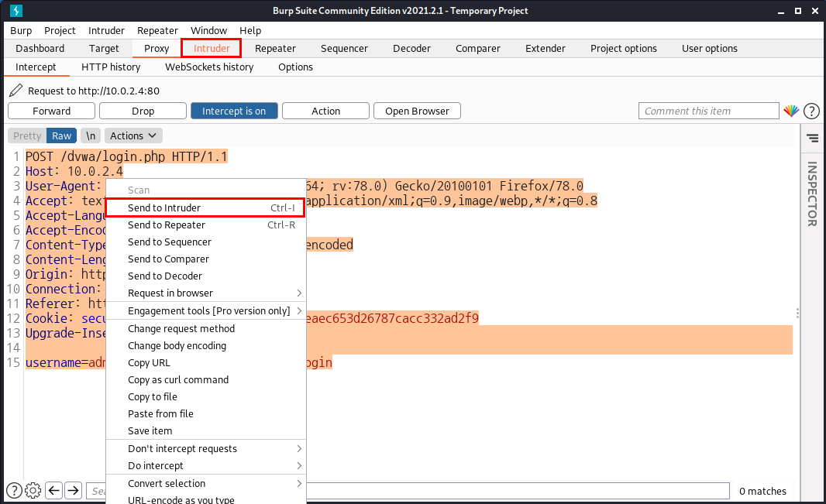826x504 pixels.
Task: Click the Action button
Action: pyautogui.click(x=325, y=111)
